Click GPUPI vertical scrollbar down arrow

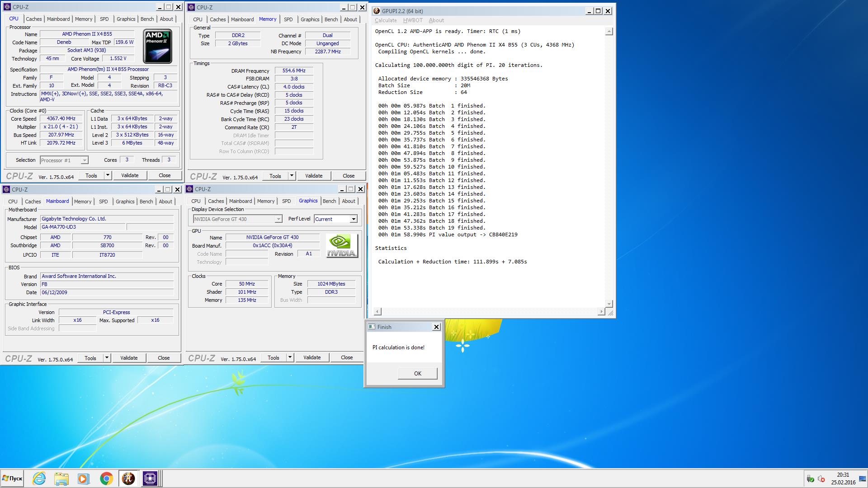tap(609, 304)
